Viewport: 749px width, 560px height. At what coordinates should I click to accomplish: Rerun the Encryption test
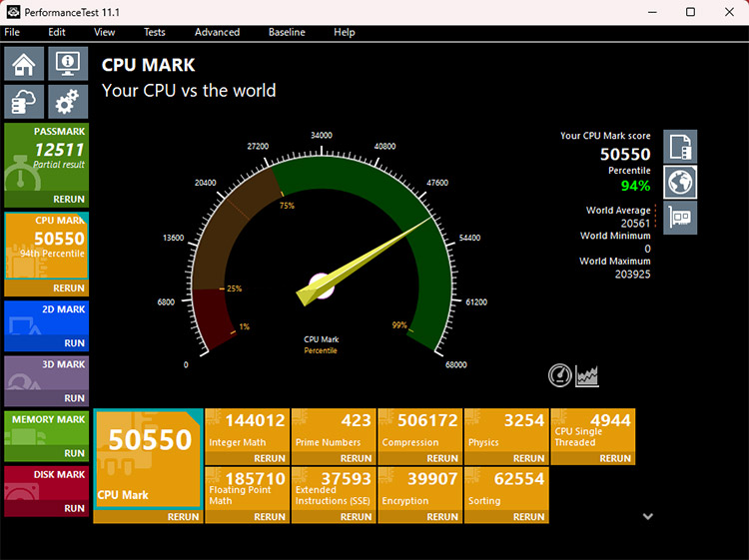(419, 516)
